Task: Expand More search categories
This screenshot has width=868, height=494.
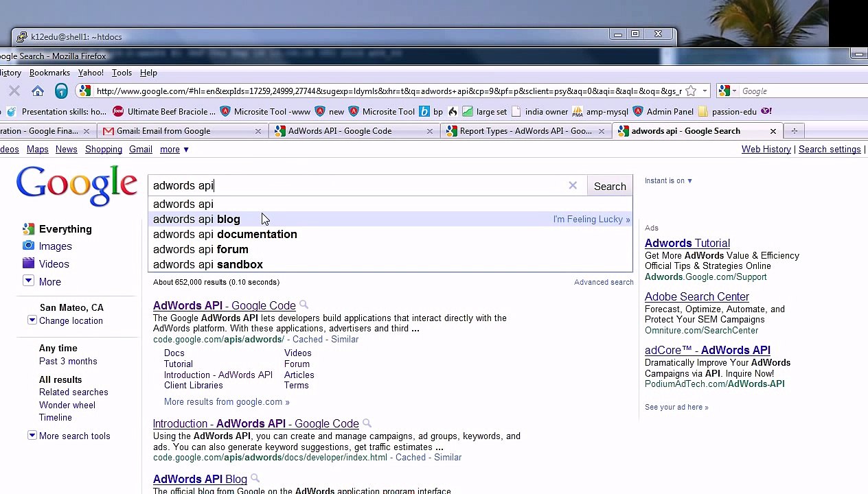Action: click(x=49, y=282)
